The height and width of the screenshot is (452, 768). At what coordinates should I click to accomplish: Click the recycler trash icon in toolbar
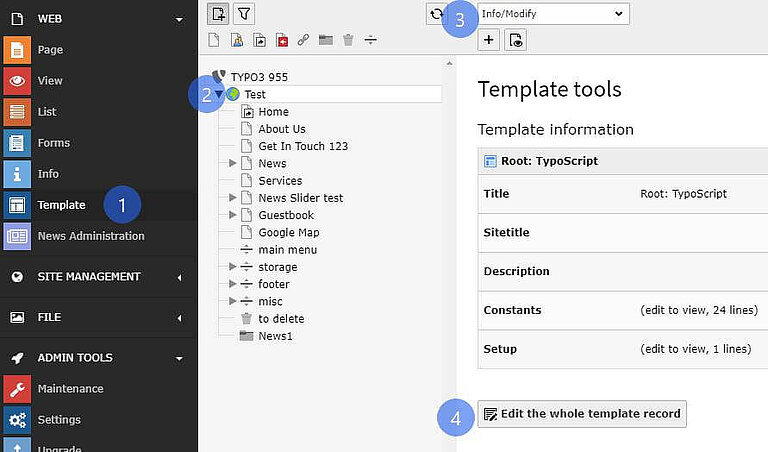348,40
